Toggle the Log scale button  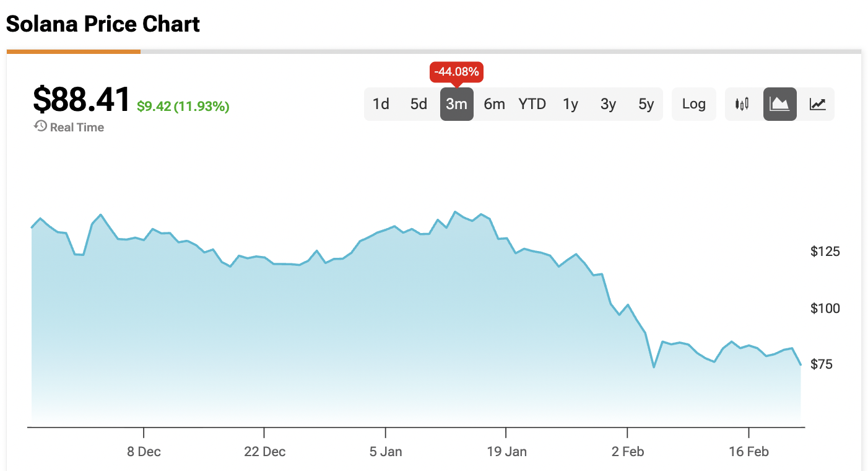click(693, 104)
